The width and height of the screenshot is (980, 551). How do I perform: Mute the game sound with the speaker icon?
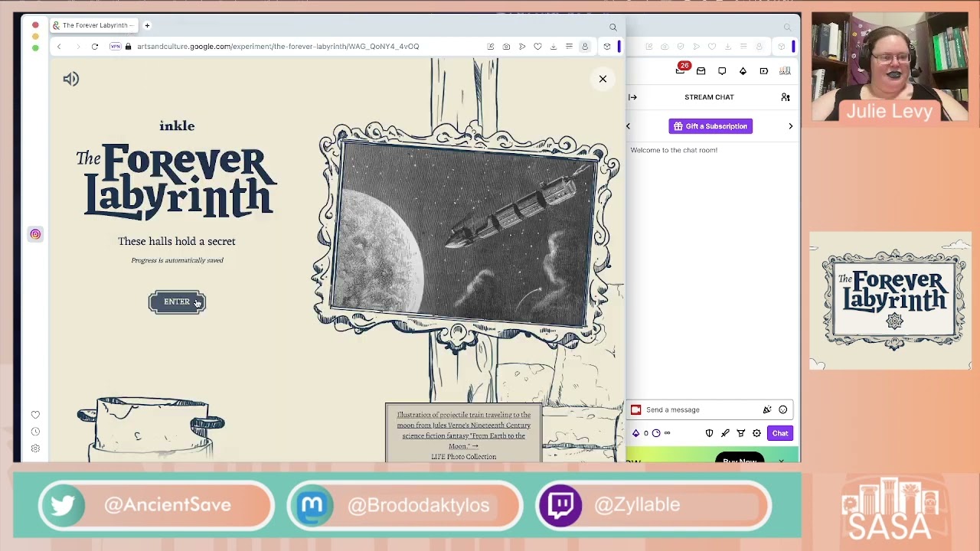pos(71,79)
